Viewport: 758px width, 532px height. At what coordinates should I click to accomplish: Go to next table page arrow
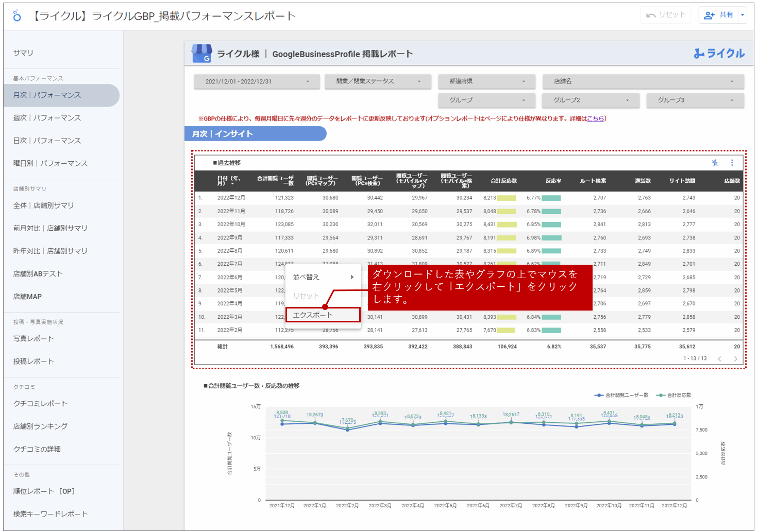pyautogui.click(x=735, y=359)
